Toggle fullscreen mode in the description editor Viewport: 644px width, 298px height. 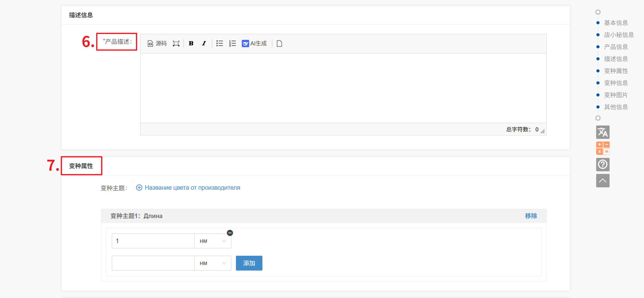click(x=176, y=43)
